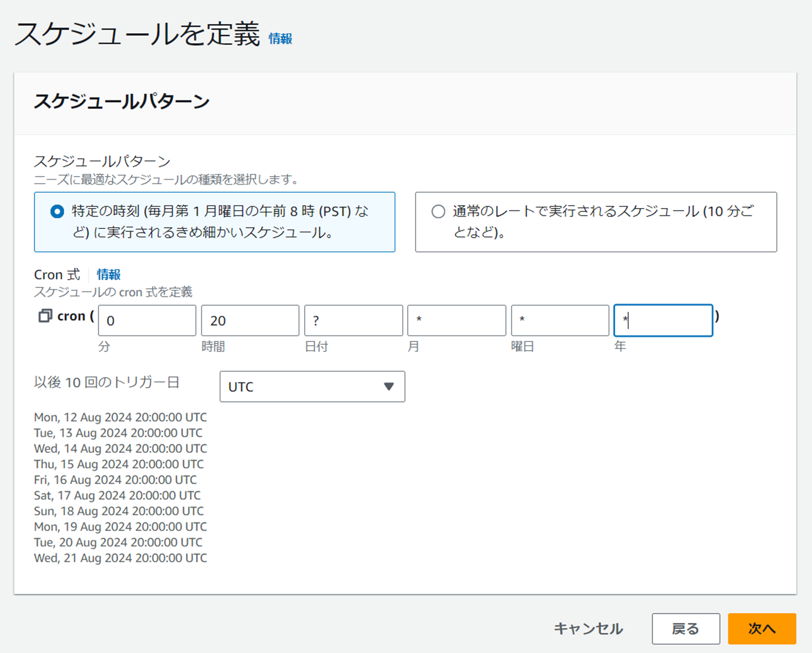Select the trigger date Fri, 16 Aug 2024 20:00:00 UTC
Viewport: 812px width, 653px height.
(115, 479)
